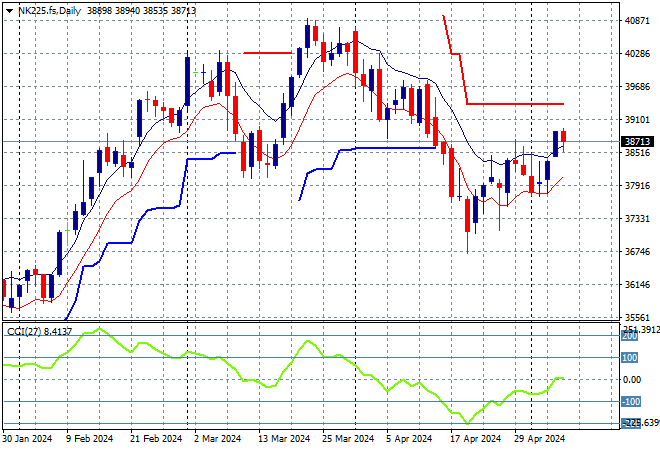Click the CCI 200 level label
Screen dimensions: 660x450
click(x=630, y=336)
